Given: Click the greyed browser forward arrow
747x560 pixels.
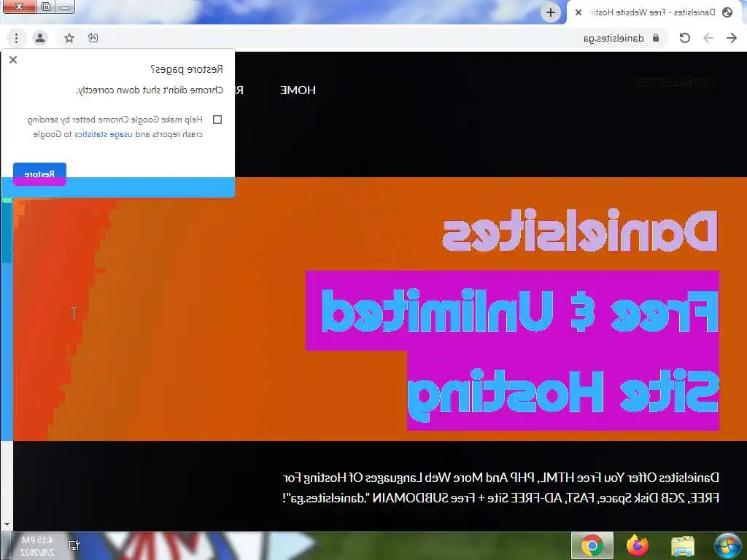Looking at the screenshot, I should [x=708, y=38].
